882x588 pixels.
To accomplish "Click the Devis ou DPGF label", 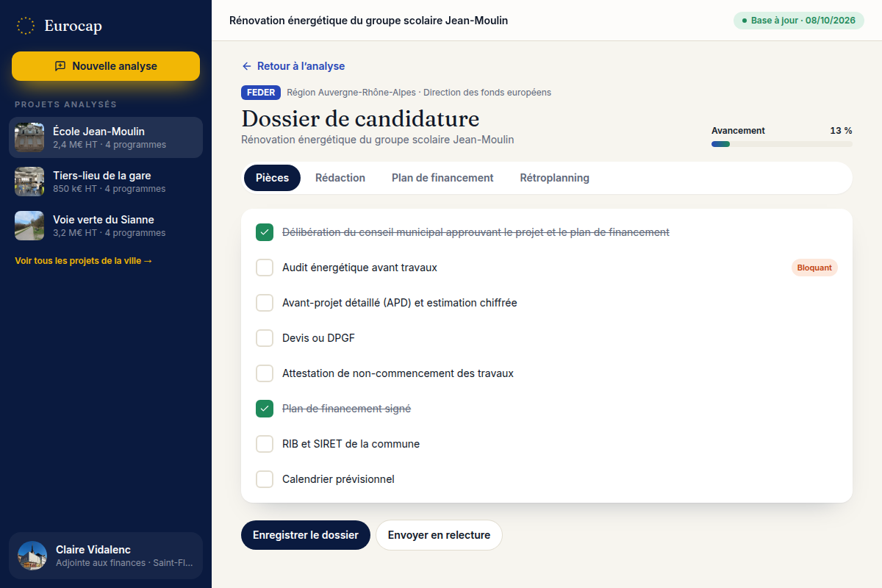I will click(318, 338).
